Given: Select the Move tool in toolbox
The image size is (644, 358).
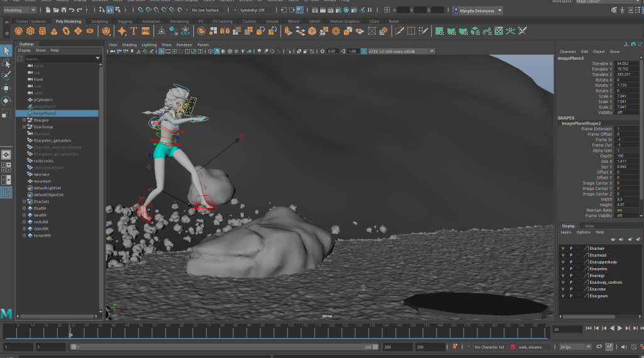Looking at the screenshot, I should click(x=6, y=88).
